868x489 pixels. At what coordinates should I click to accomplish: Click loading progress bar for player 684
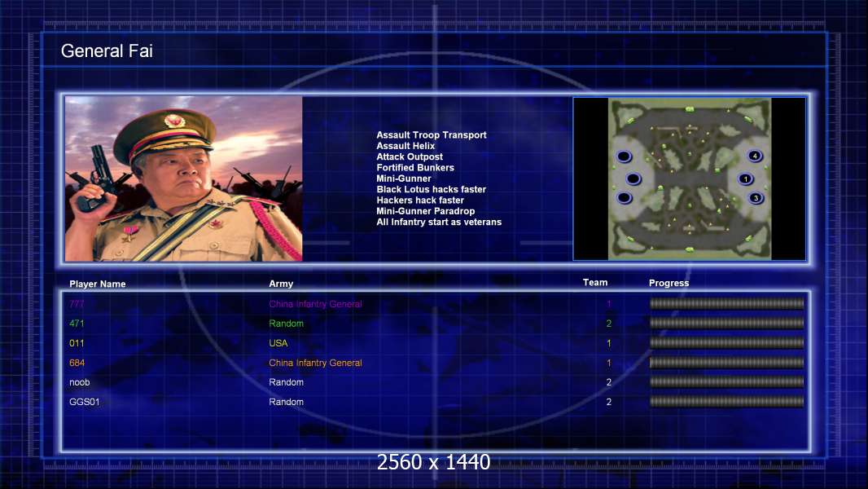[x=727, y=363]
